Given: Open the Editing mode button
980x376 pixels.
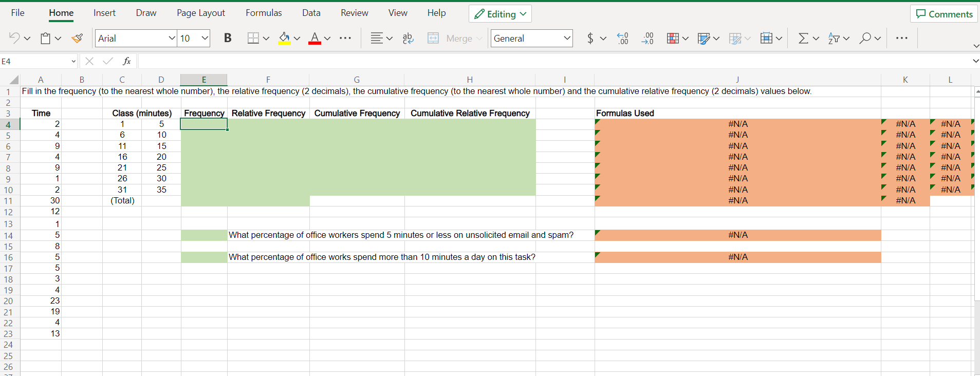Looking at the screenshot, I should pyautogui.click(x=500, y=14).
